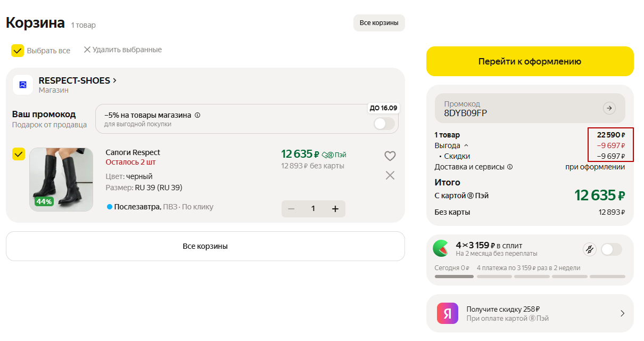
Task: Add Respect boots to favorites heart icon
Action: [x=390, y=156]
